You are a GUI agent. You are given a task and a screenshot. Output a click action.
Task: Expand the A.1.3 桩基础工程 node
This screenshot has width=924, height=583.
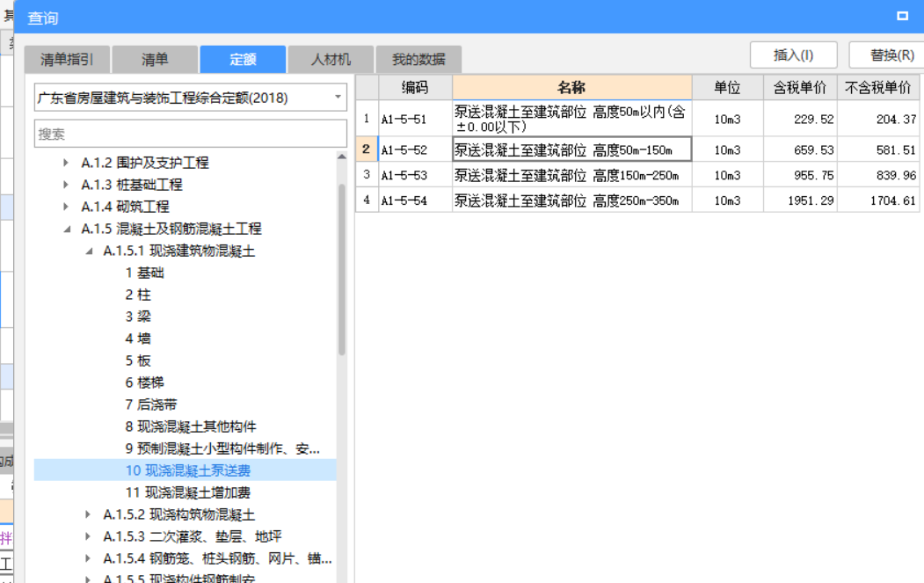pos(66,185)
